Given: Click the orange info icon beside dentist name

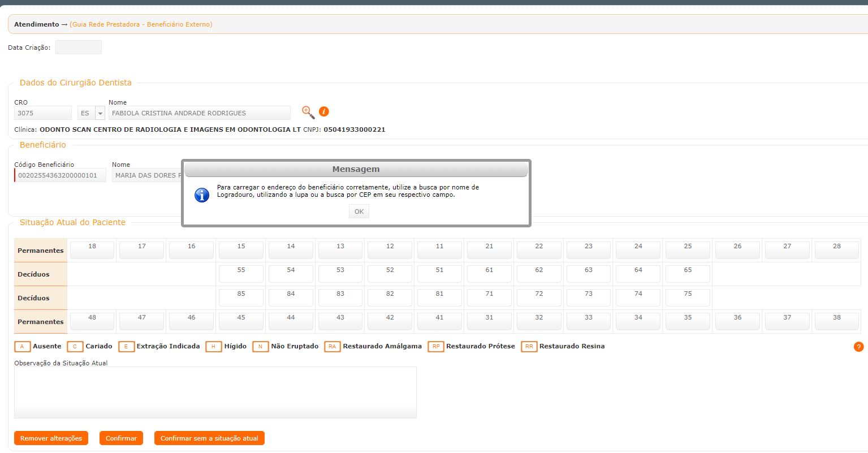Looking at the screenshot, I should coord(324,112).
